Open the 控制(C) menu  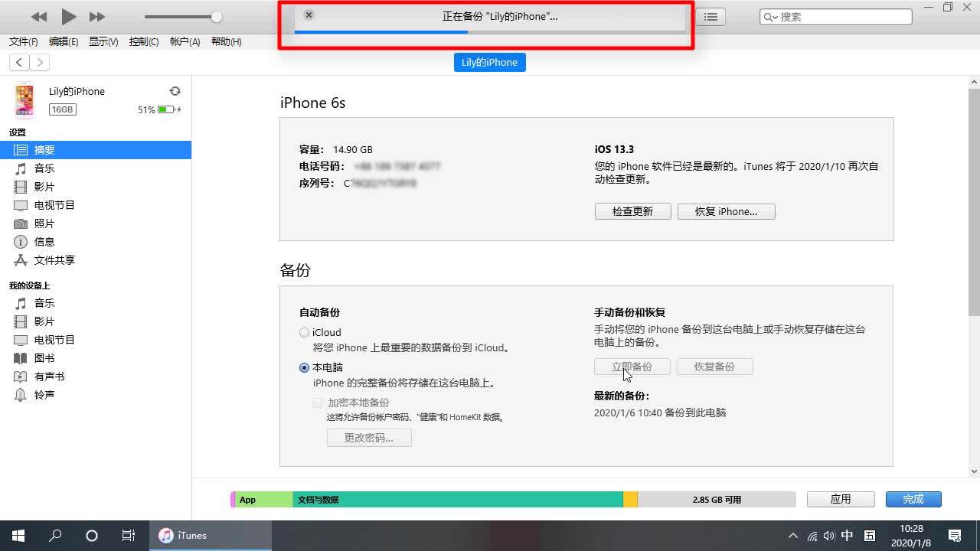pyautogui.click(x=144, y=42)
